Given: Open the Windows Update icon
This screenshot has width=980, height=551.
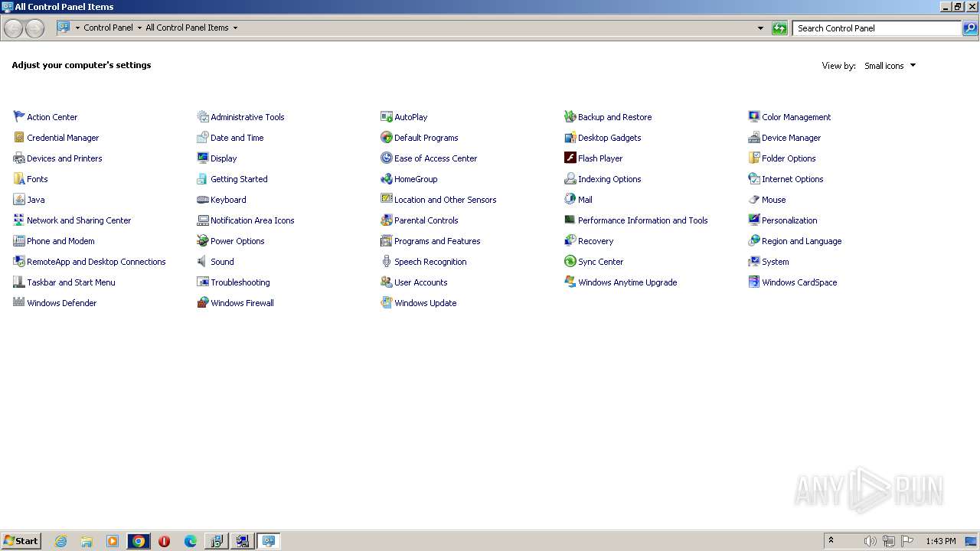Looking at the screenshot, I should 387,302.
